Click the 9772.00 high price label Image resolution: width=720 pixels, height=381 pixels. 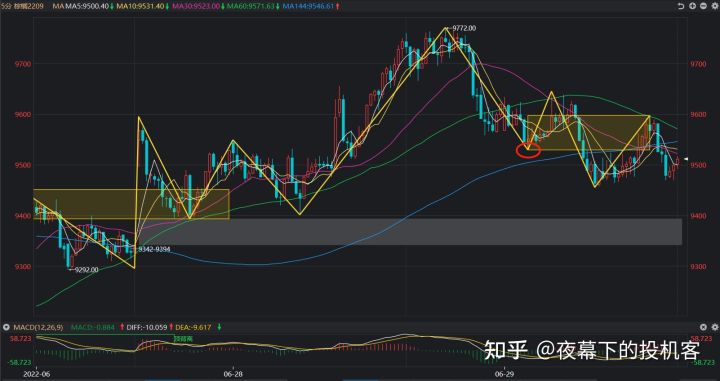pos(464,28)
